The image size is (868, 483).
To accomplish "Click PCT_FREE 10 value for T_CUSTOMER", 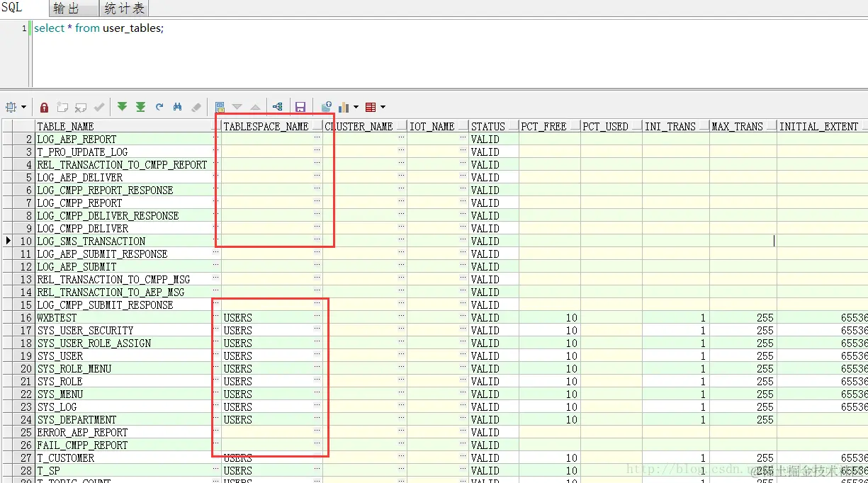I will pos(550,458).
